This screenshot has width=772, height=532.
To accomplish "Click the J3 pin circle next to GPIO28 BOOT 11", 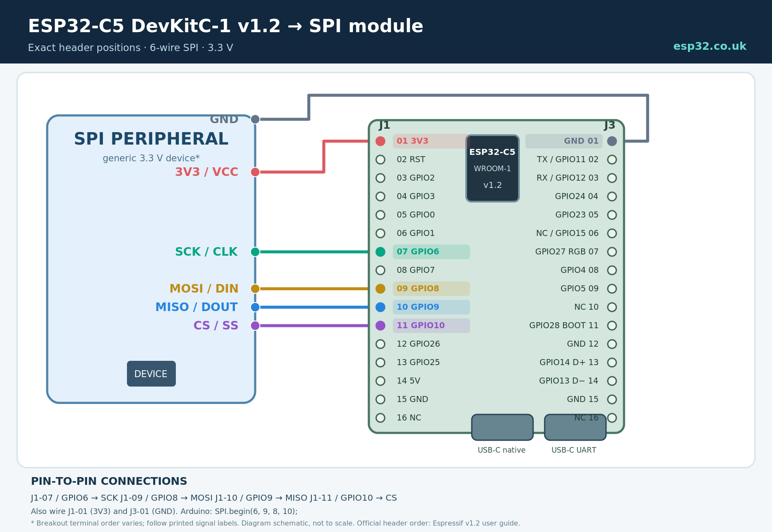I will click(x=612, y=326).
